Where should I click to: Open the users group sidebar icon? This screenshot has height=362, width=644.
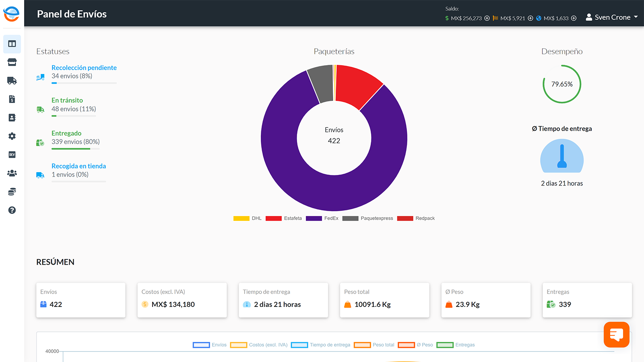pos(12,173)
